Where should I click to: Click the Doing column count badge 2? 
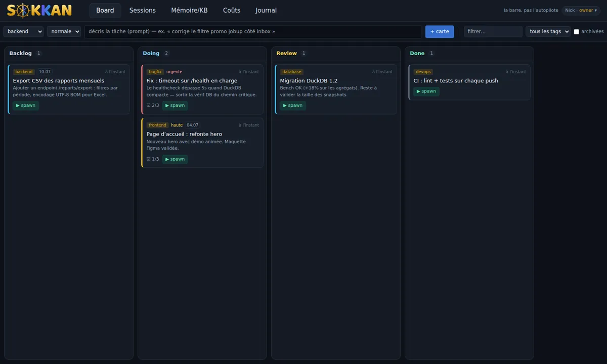tap(166, 53)
